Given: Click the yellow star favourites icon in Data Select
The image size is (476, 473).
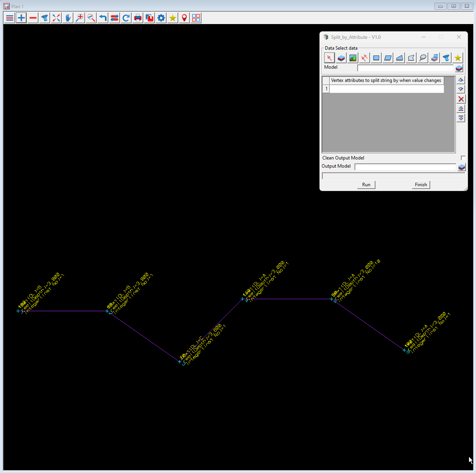Looking at the screenshot, I should click(x=458, y=58).
